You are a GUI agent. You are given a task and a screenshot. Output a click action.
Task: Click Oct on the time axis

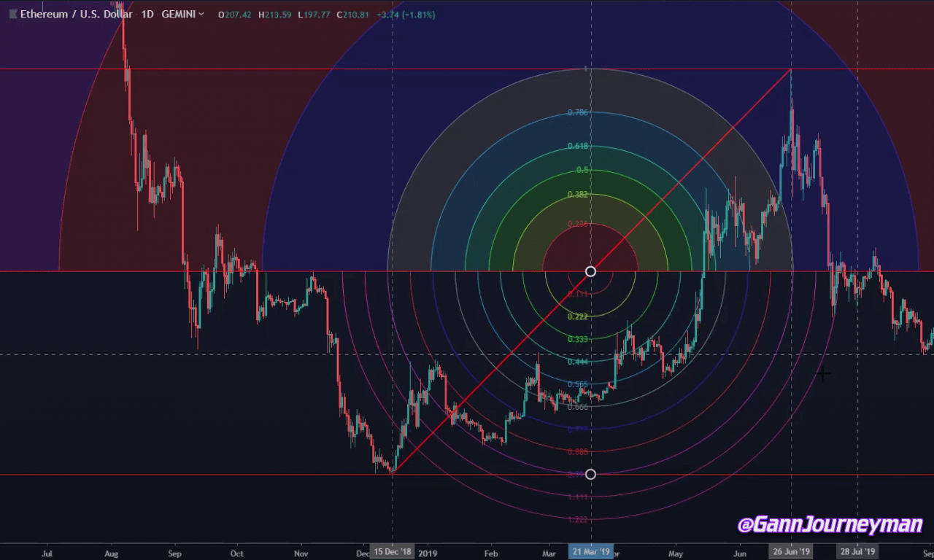236,554
